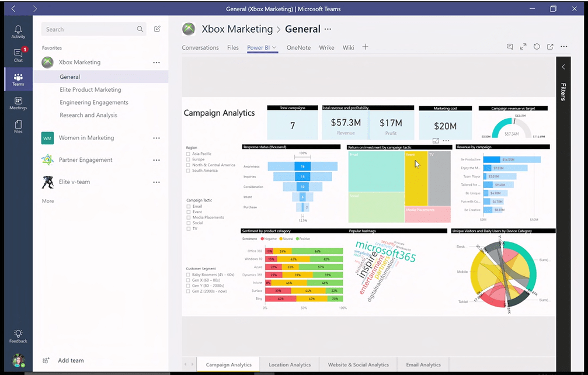Image resolution: width=588 pixels, height=375 pixels.
Task: Click the Women in Marketing WM avatar
Action: 47,138
